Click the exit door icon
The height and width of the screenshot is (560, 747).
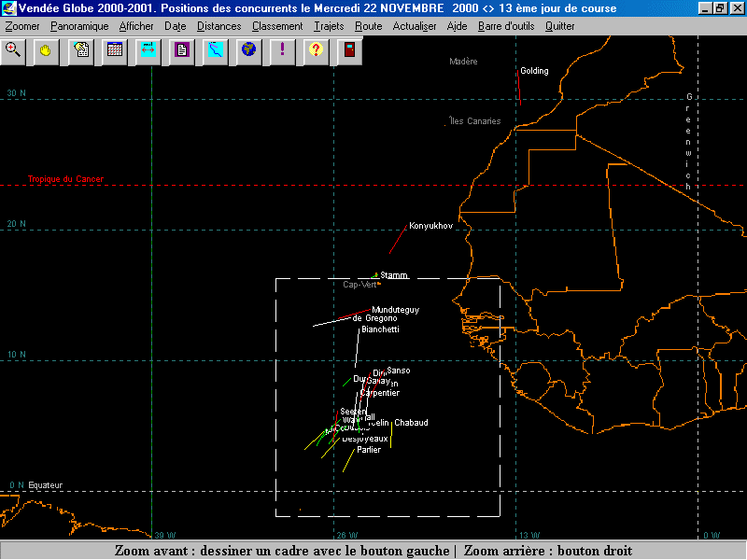tap(349, 50)
